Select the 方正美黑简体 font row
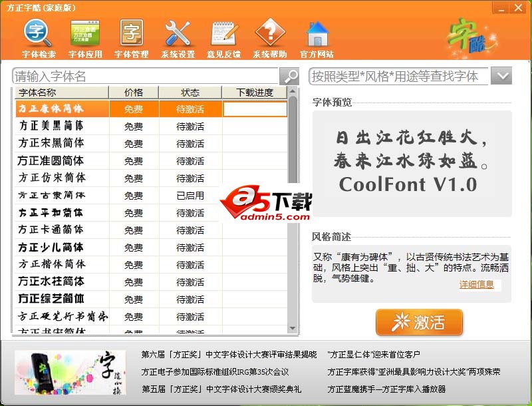 pos(152,126)
